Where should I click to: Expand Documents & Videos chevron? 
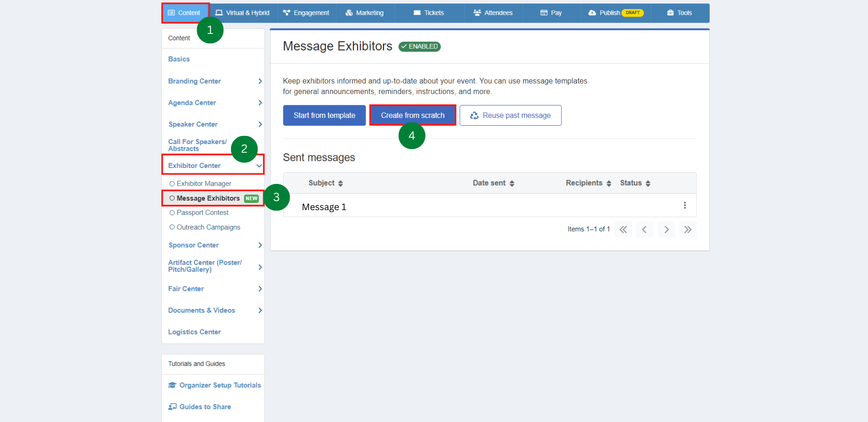pyautogui.click(x=260, y=310)
